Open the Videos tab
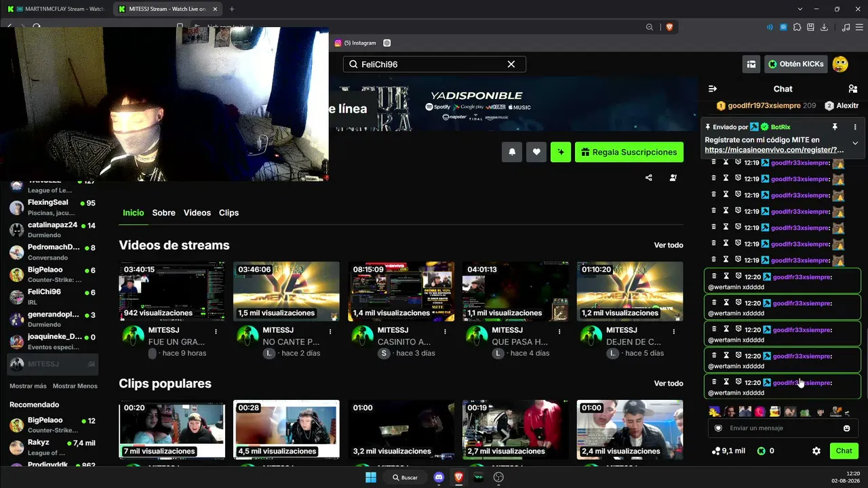868x488 pixels. tap(197, 213)
